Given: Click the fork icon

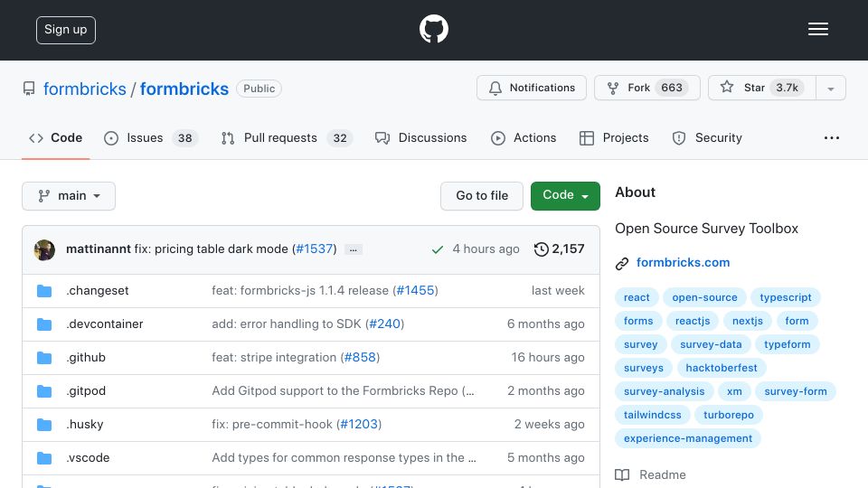Looking at the screenshot, I should (613, 89).
